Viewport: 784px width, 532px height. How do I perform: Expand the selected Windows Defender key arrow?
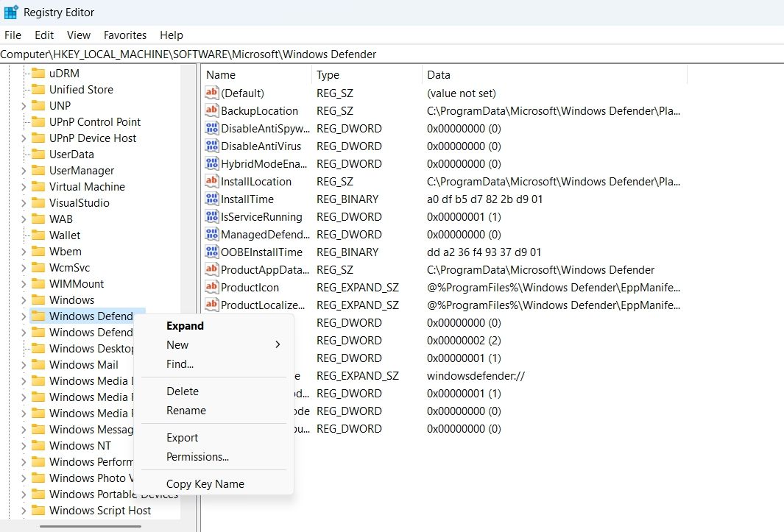[24, 316]
